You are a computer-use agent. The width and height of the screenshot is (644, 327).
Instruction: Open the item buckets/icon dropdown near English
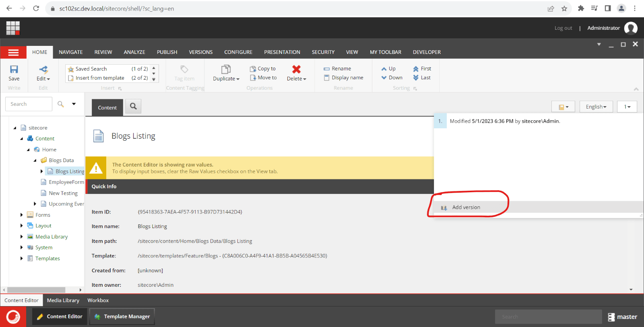[563, 107]
